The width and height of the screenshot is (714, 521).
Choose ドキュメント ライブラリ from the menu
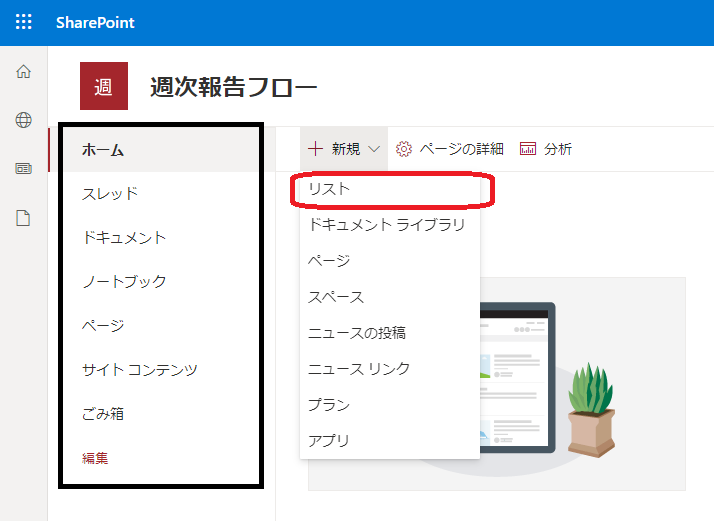pyautogui.click(x=390, y=225)
